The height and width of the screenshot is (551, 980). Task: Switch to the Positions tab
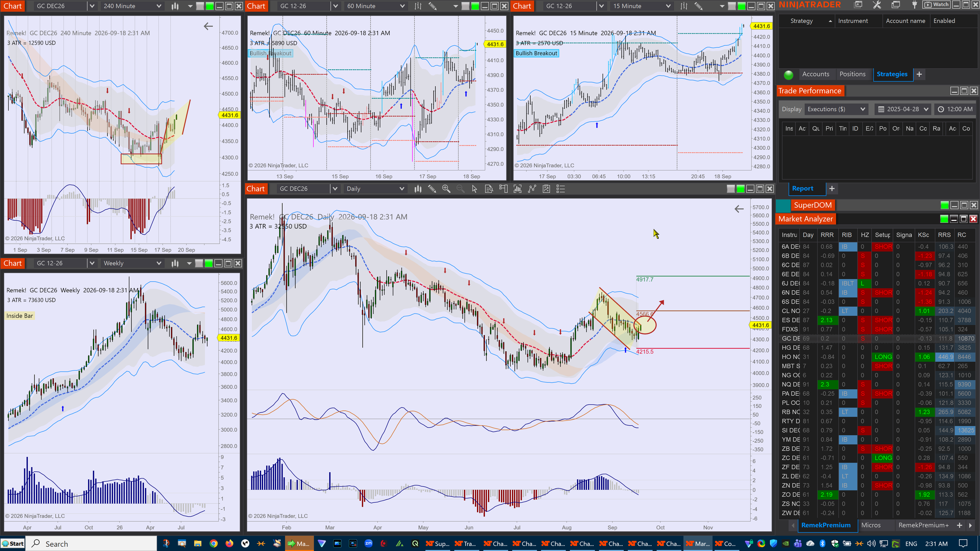pos(852,74)
